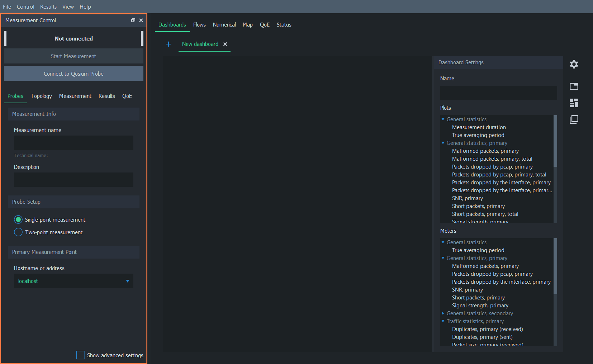Open the Results menu
The image size is (593, 364).
(48, 7)
